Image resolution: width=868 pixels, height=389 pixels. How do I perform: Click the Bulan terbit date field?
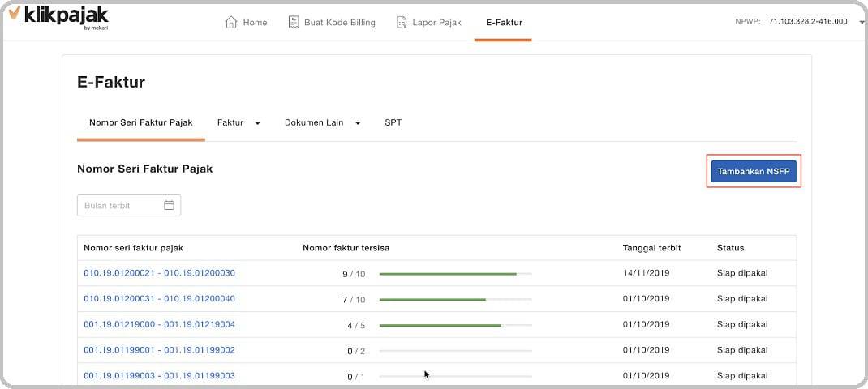coord(129,205)
